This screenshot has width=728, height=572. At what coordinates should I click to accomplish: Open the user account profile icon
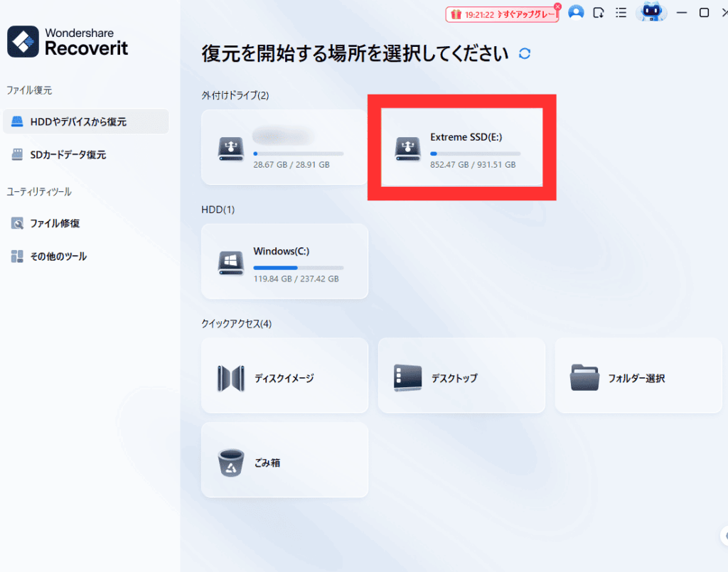[576, 13]
